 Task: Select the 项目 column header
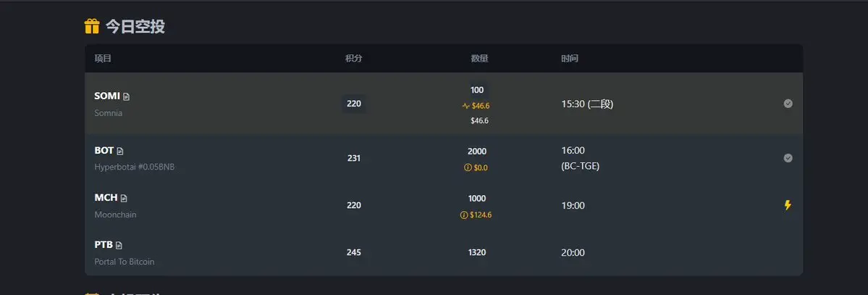(103, 58)
